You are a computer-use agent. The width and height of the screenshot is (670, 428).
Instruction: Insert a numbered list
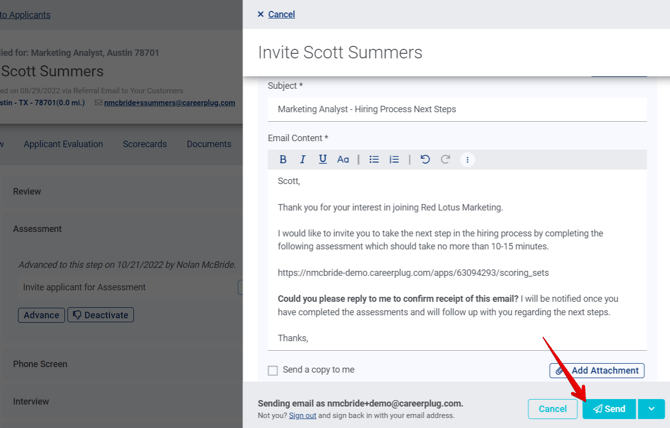click(x=394, y=160)
